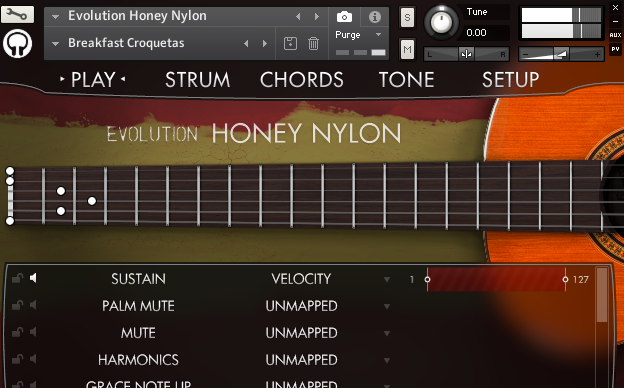Viewport: 624px width, 388px height.
Task: Click the second fret lower finger dot
Action: [x=60, y=211]
